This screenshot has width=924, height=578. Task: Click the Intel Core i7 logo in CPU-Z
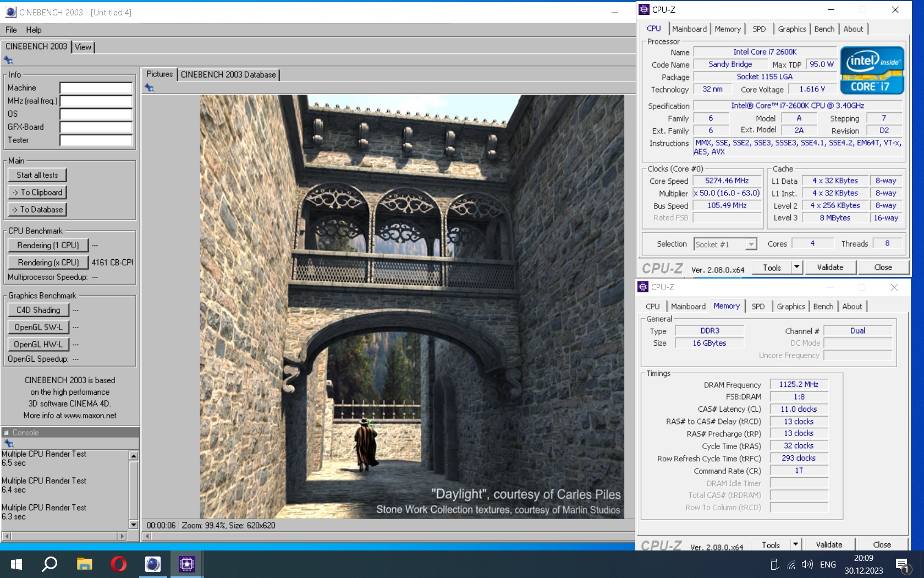[872, 70]
